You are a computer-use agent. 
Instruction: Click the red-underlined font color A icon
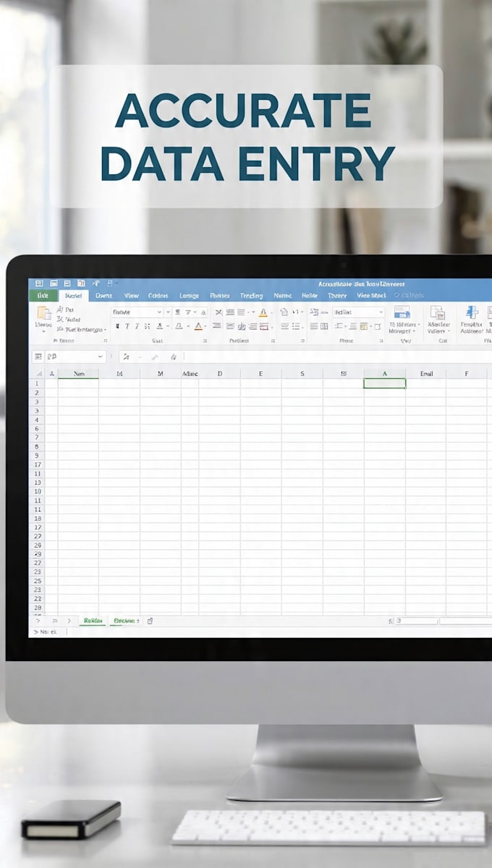(198, 326)
